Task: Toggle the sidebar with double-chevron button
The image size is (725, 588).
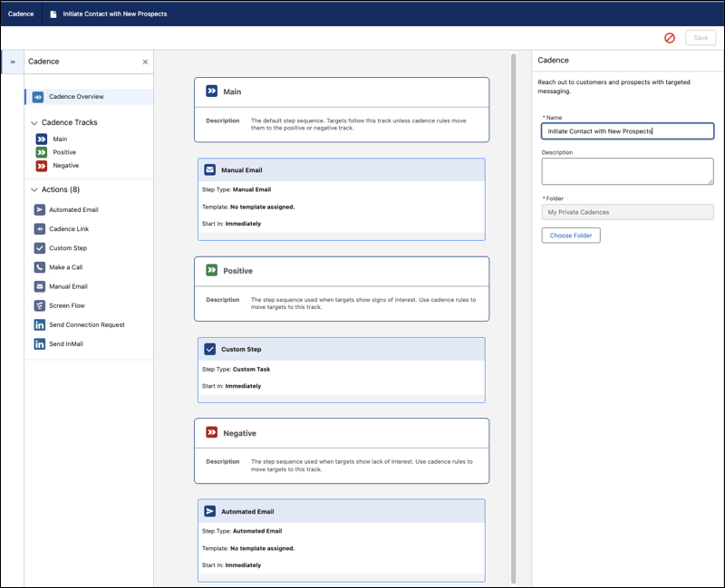Action: pyautogui.click(x=13, y=62)
